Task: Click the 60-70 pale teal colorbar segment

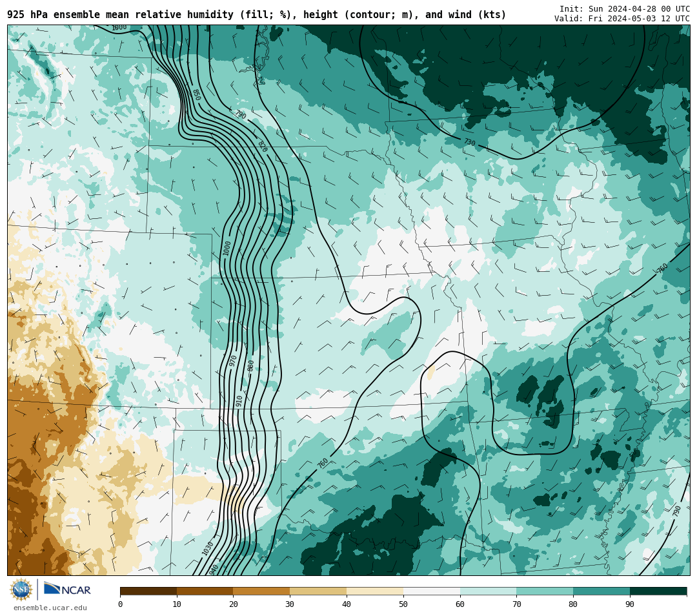Action: click(488, 591)
